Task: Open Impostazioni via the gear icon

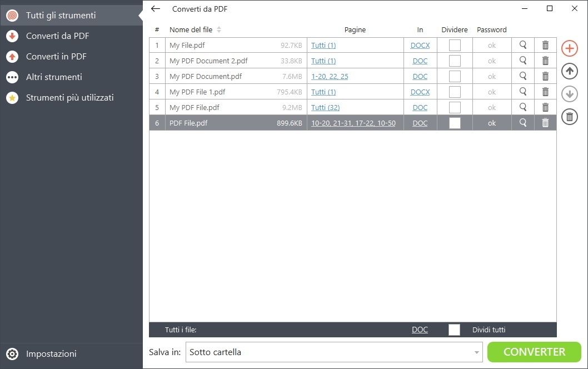Action: [x=12, y=354]
